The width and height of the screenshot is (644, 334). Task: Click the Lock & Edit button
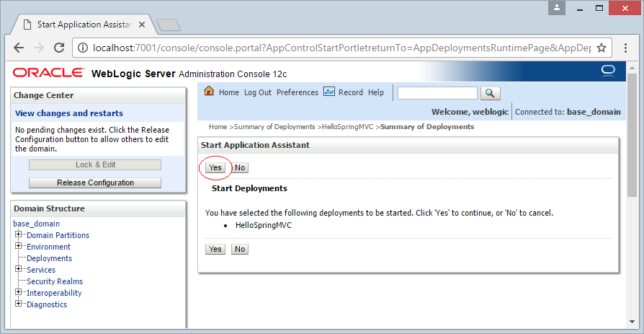95,164
